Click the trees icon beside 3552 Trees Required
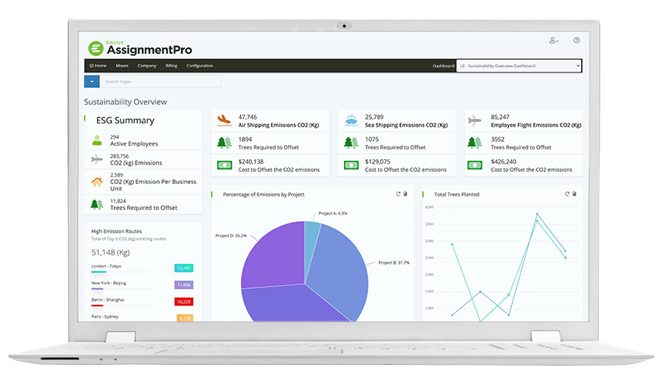659x379 pixels. [x=475, y=143]
